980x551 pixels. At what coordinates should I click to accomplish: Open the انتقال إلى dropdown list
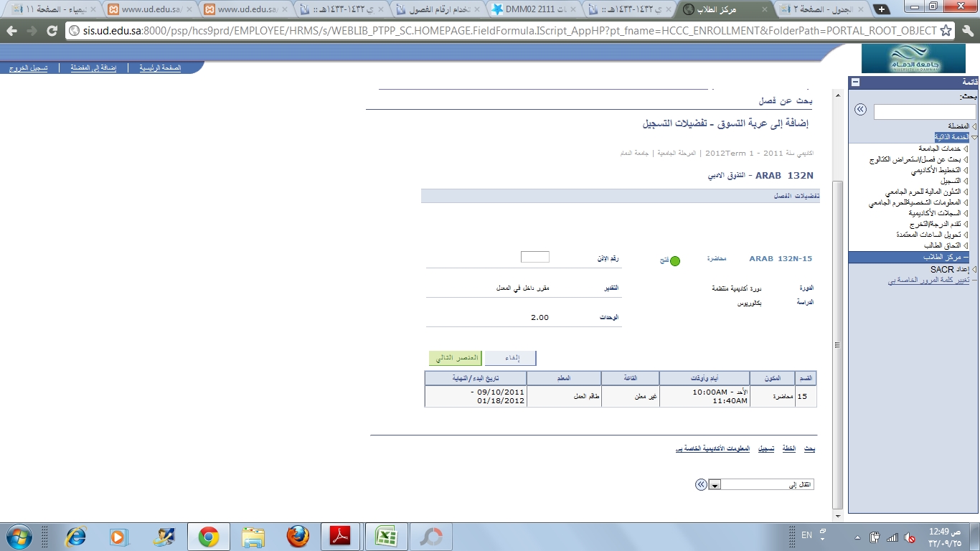pos(715,485)
